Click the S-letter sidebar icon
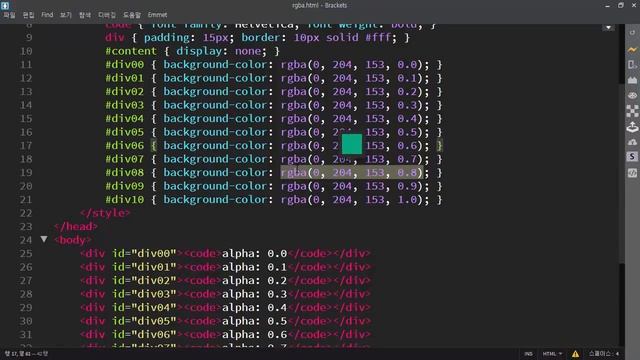 click(x=632, y=157)
